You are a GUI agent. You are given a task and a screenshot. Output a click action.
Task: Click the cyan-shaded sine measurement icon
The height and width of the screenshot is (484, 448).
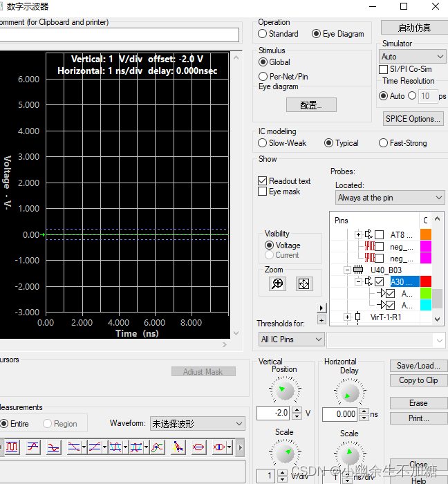click(115, 447)
